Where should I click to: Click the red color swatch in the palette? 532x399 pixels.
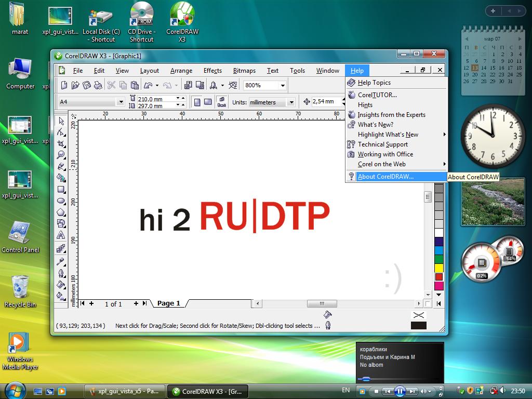[x=438, y=277]
